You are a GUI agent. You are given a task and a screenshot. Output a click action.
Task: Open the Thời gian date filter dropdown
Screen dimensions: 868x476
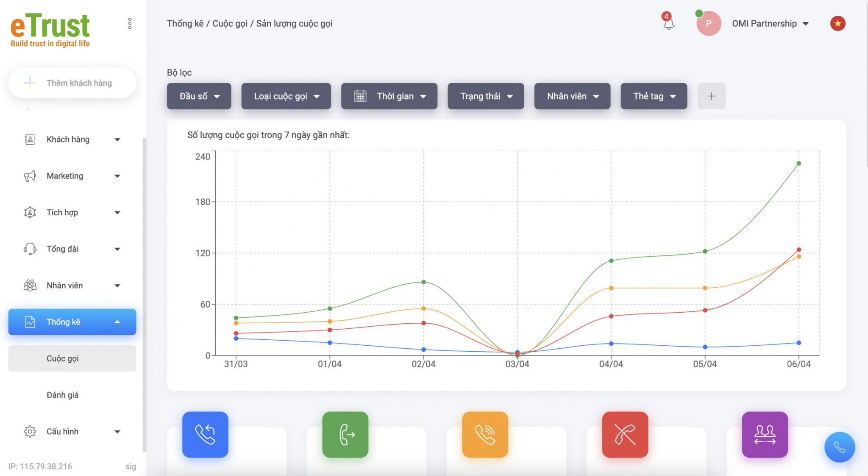389,96
